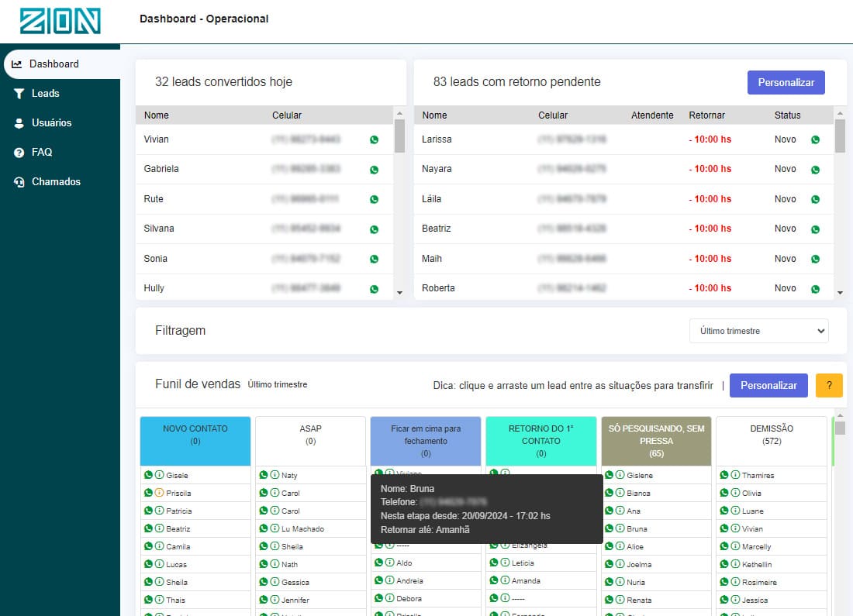Image resolution: width=853 pixels, height=616 pixels.
Task: Select SÓ PESQUISANDO, SEM PRESSA column header
Action: [656, 441]
